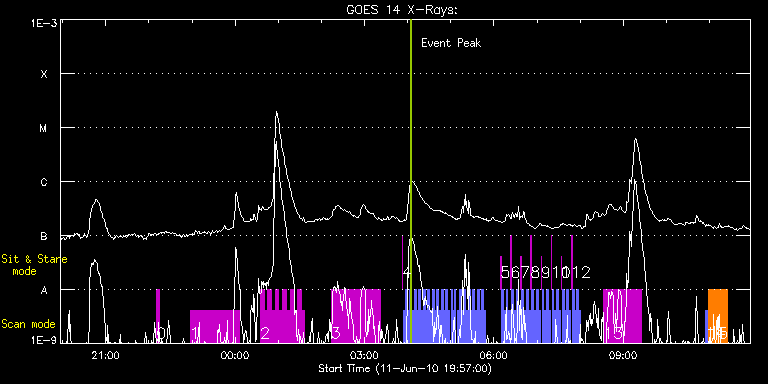The width and height of the screenshot is (768, 384).
Task: Click the "X" flare class axis label
Action: 44,74
